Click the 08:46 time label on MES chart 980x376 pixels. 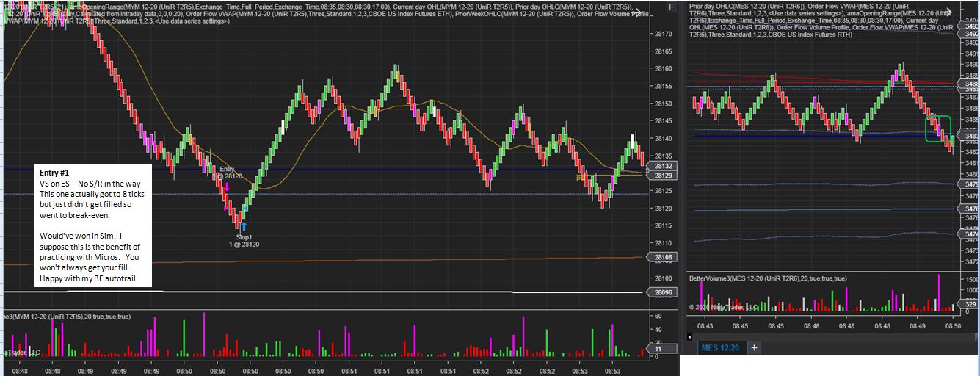coord(811,326)
